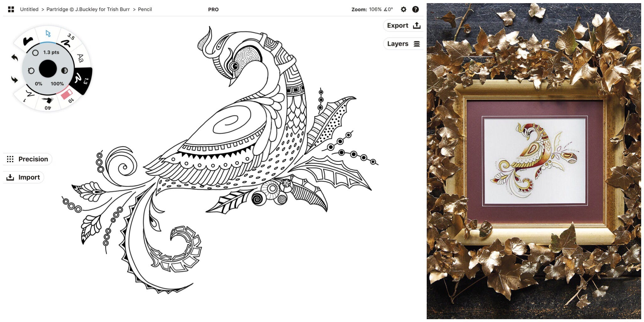This screenshot has height=322, width=644.
Task: Click the Export button
Action: [x=403, y=25]
